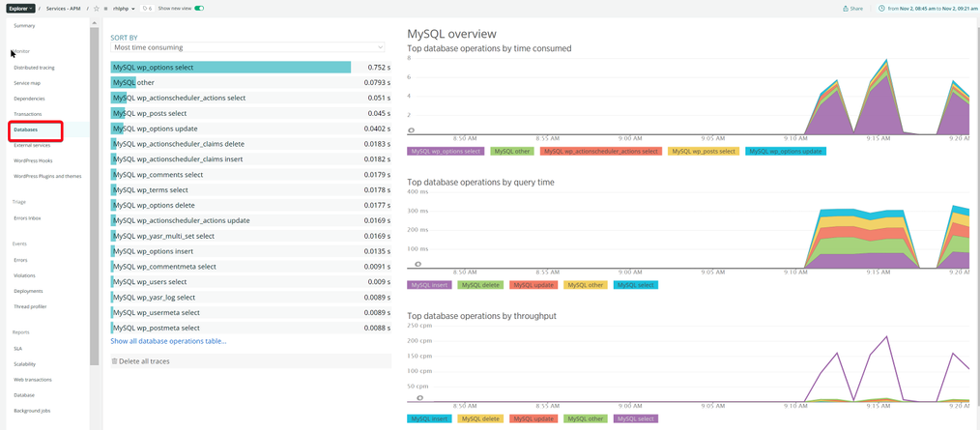Open Transactions in the sidebar
980x430 pixels.
coord(27,114)
